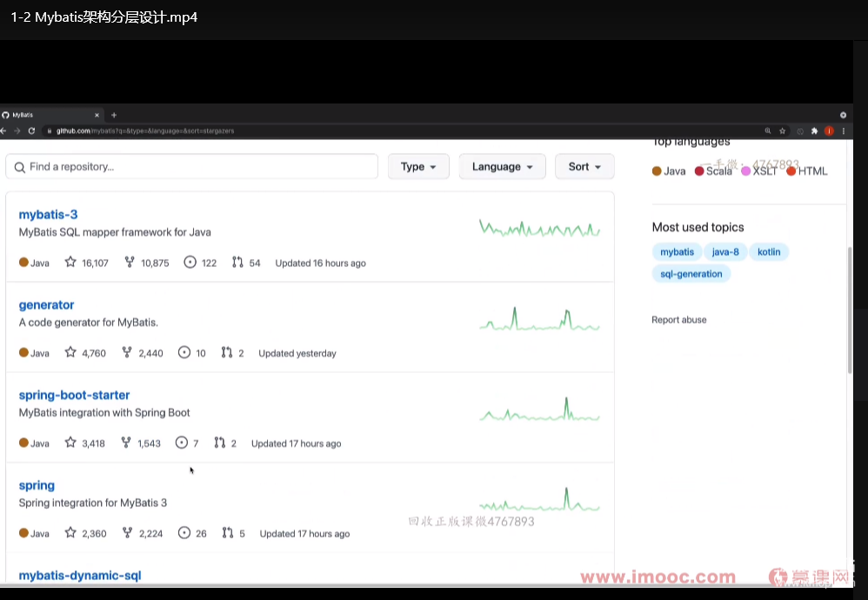
Task: Open the spring-boot-starter repository link
Action: point(74,395)
